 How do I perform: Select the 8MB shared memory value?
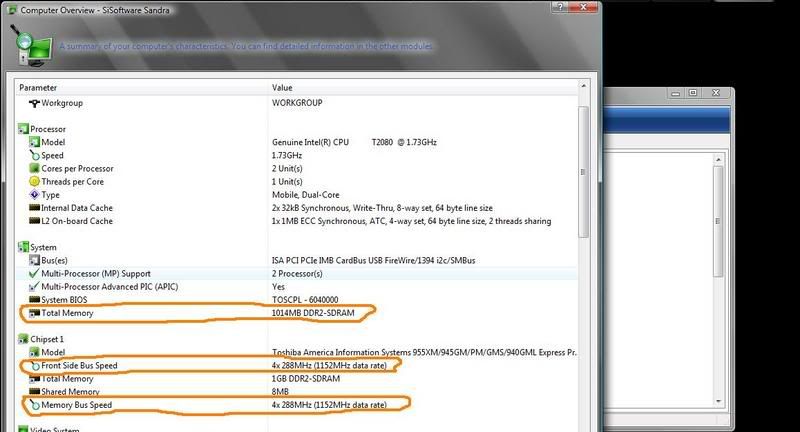(x=280, y=392)
